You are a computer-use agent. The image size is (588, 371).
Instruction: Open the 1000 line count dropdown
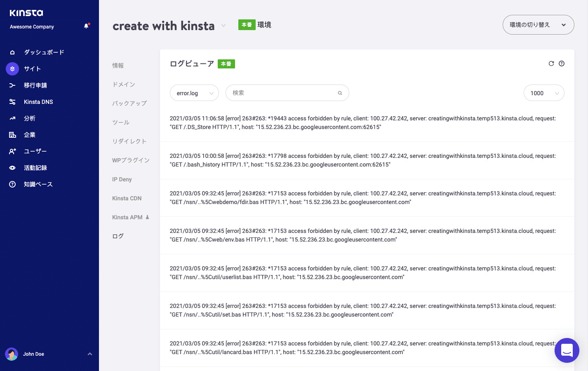(x=543, y=93)
